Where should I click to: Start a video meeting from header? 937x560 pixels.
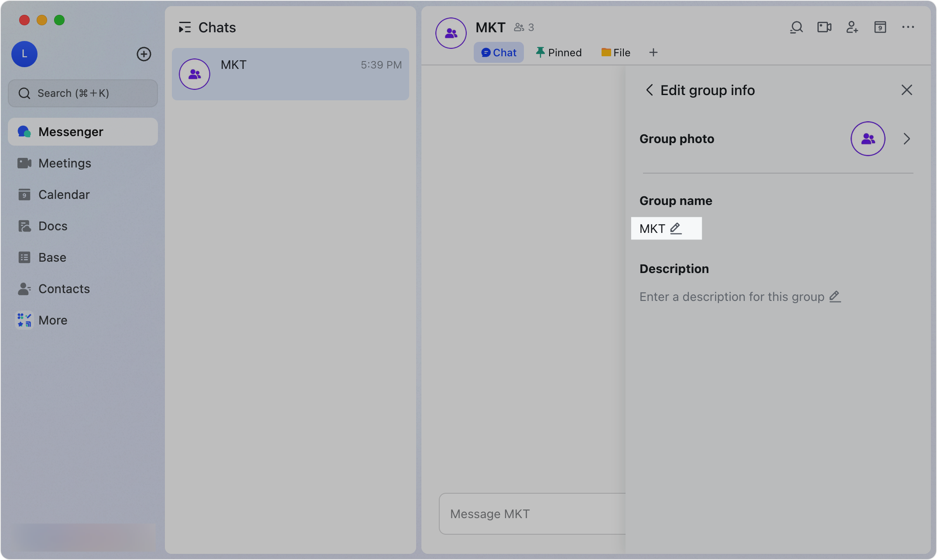click(824, 27)
